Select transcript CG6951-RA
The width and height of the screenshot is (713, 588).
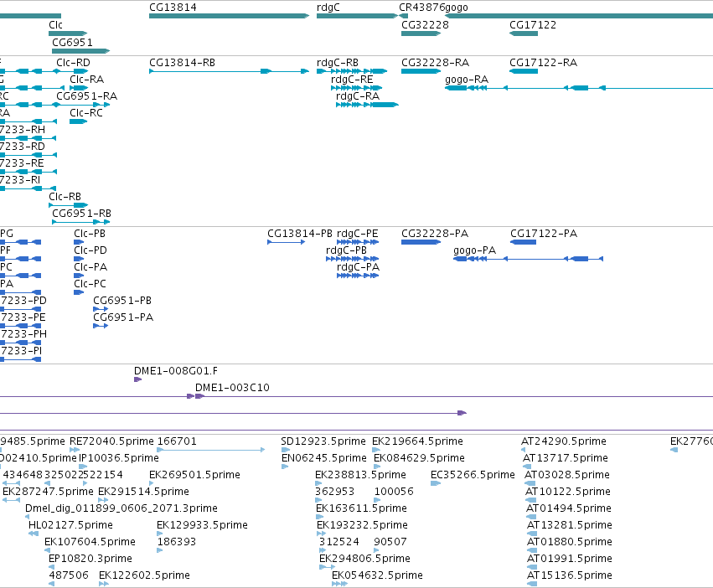pos(86,96)
